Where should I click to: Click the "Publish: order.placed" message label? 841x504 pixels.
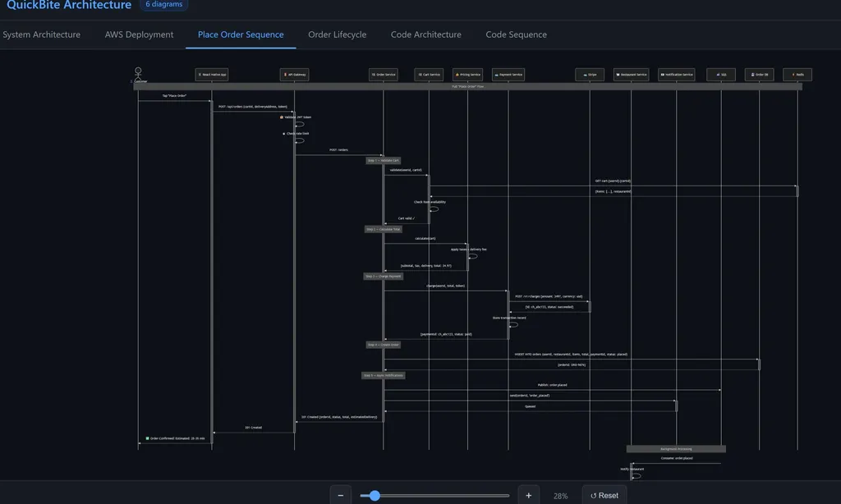click(552, 385)
